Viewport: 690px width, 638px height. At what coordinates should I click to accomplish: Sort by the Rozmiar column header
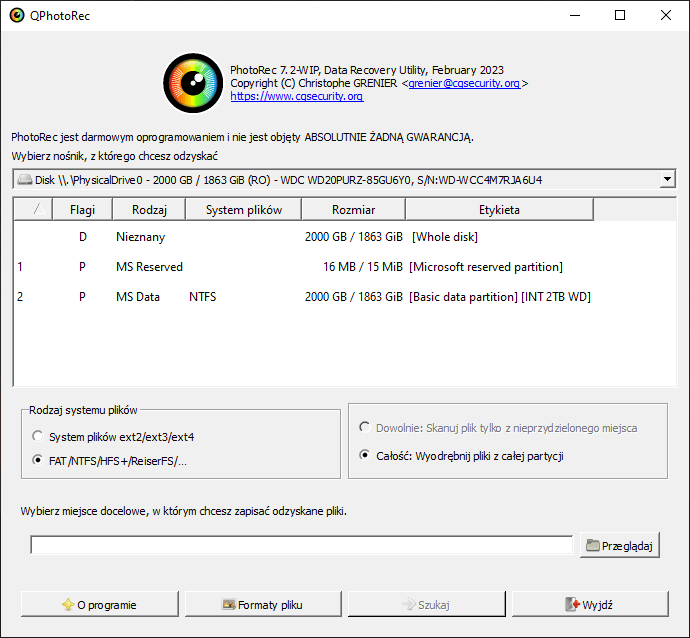pos(353,209)
